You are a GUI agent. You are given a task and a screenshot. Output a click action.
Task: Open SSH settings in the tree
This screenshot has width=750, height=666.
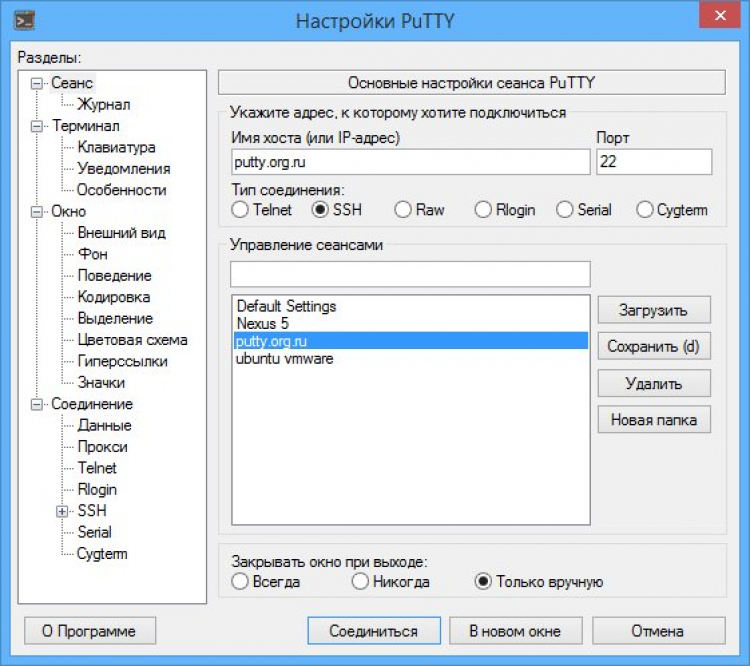92,511
